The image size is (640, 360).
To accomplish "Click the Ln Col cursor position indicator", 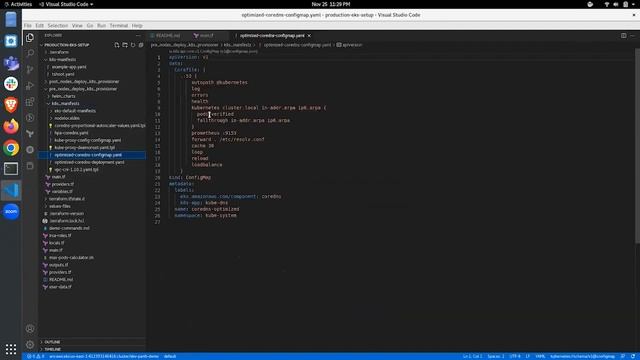I will 472,356.
